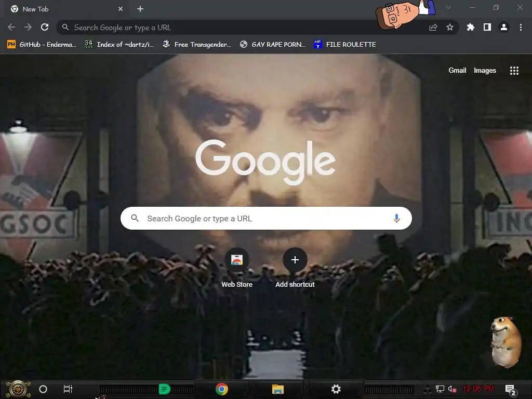Open the Index of ~dartz bookmark
This screenshot has height=399, width=532.
(119, 45)
